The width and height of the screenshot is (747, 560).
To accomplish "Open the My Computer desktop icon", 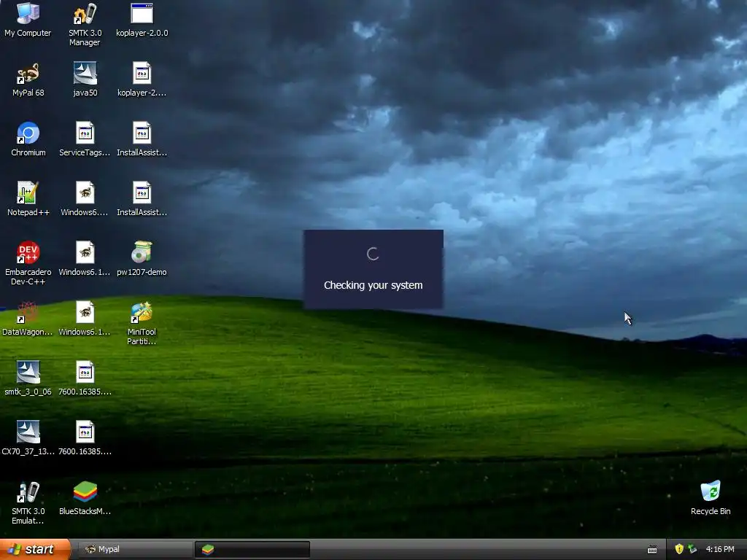I will pos(28,19).
